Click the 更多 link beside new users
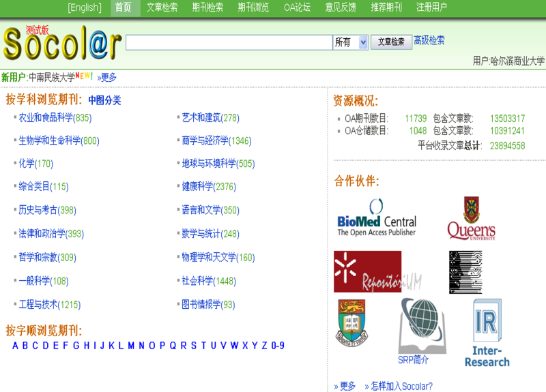Viewport: 546px width, 392px height. [107, 77]
